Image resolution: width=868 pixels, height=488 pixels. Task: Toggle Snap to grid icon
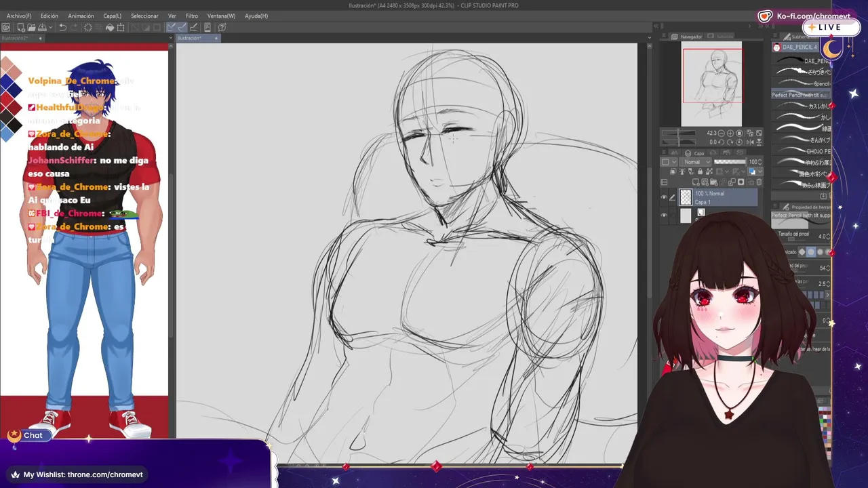[194, 28]
